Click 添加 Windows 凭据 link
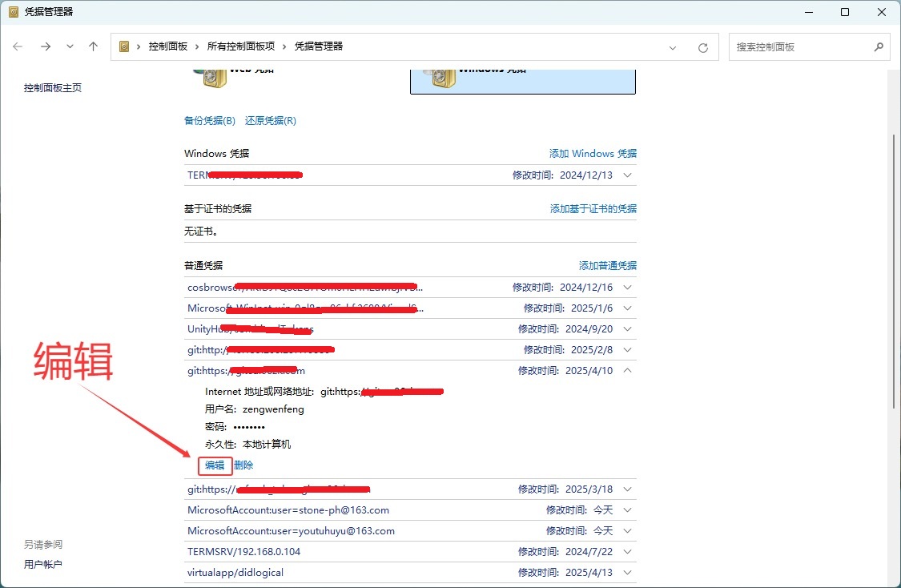Screen dimensions: 901x588 click(593, 154)
